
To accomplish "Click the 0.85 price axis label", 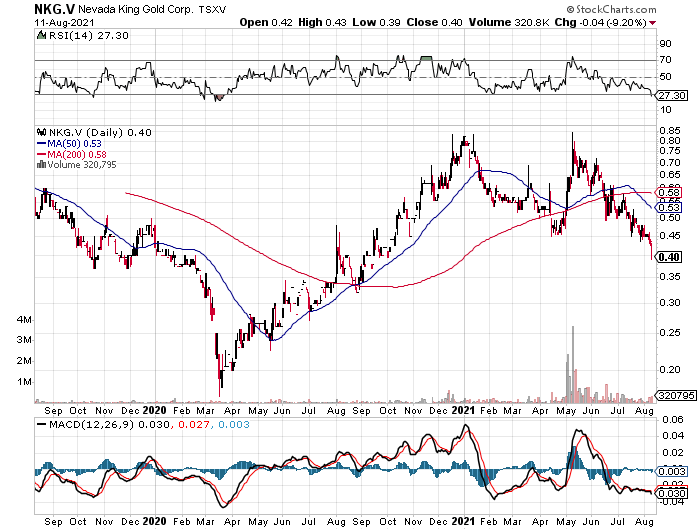I will (670, 130).
